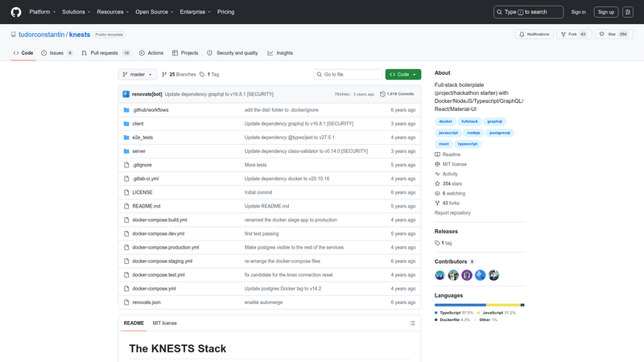Open the .gitignore file
Screen dimensions: 644x362
pyautogui.click(x=142, y=165)
